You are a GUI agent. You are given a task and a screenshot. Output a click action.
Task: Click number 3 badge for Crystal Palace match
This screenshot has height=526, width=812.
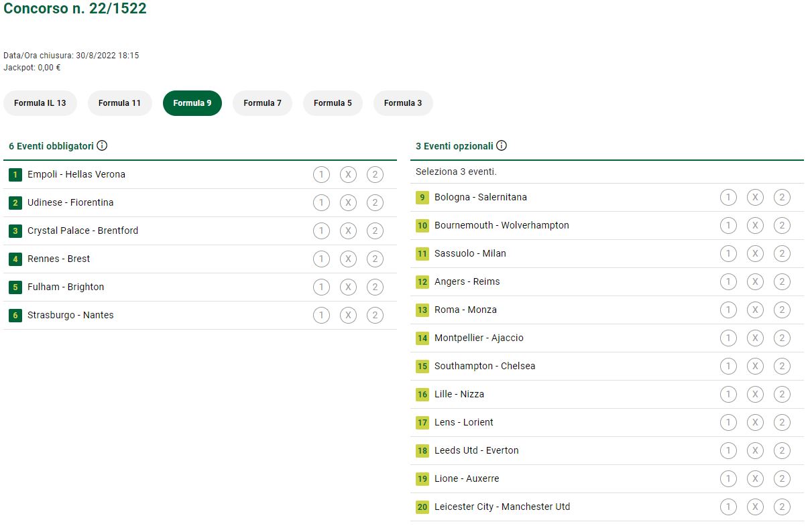(x=15, y=231)
